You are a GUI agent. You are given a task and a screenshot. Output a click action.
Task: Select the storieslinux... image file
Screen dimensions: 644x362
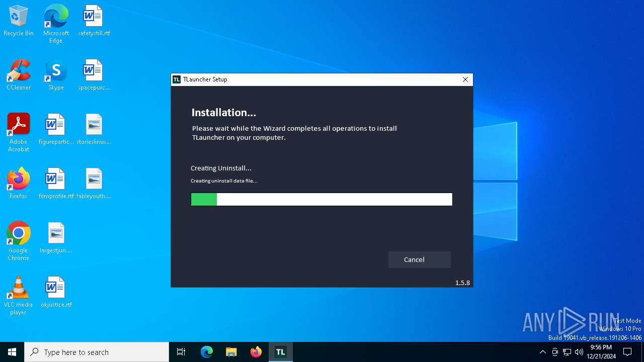tap(94, 130)
